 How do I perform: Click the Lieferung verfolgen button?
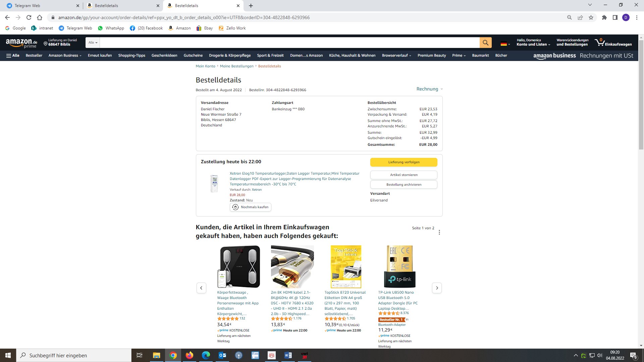pos(404,162)
